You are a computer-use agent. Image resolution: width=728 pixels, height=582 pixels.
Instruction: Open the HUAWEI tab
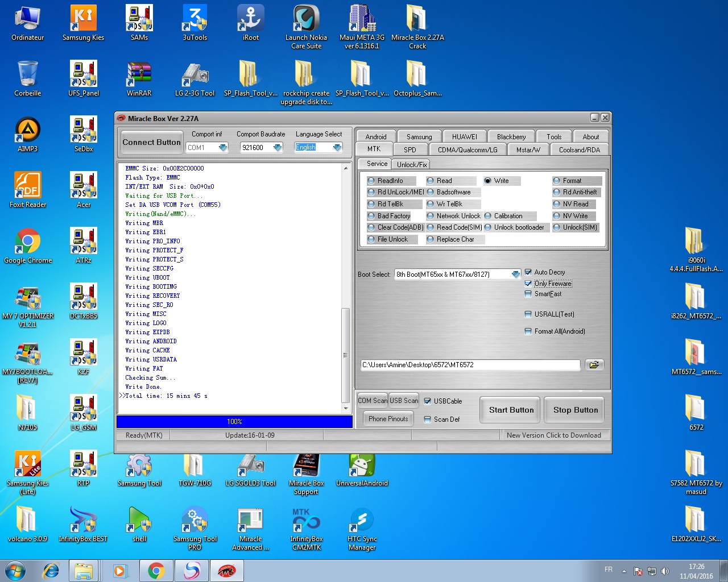(x=465, y=137)
